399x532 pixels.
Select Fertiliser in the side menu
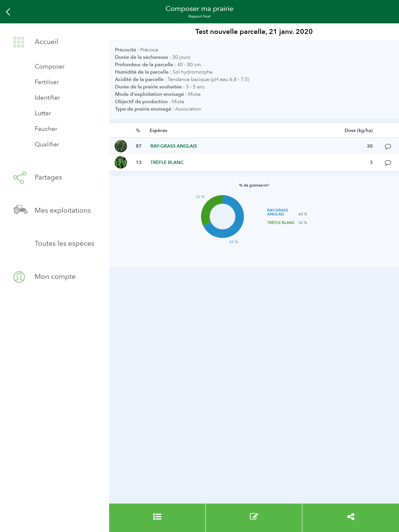tap(47, 82)
